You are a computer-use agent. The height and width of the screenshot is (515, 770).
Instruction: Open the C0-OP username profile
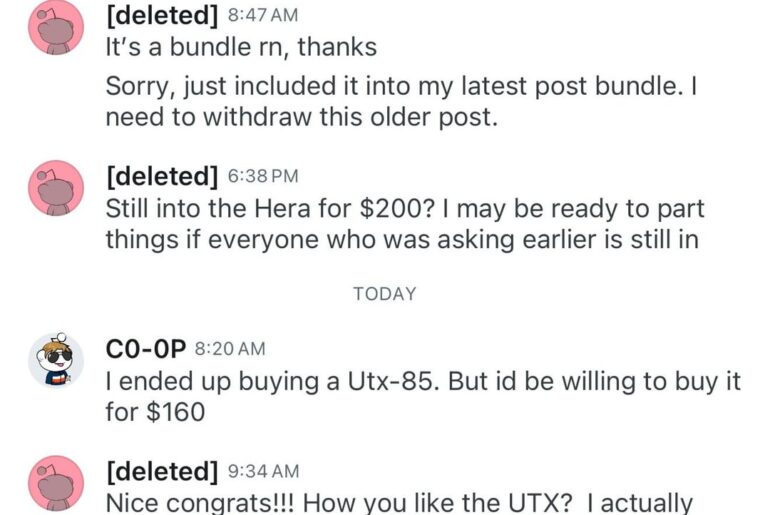(x=145, y=349)
